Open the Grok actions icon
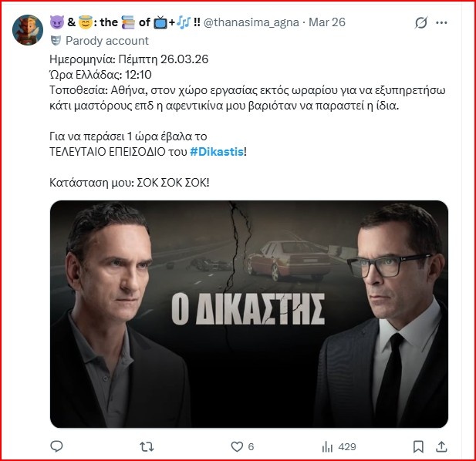The image size is (476, 461). (x=421, y=24)
